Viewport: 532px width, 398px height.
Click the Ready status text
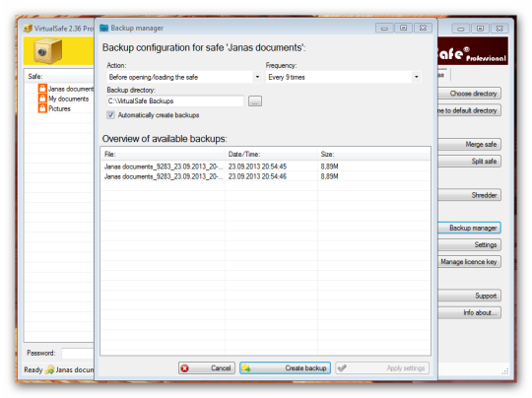(x=33, y=369)
